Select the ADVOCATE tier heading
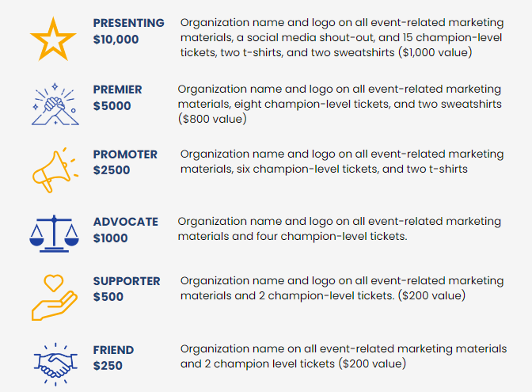 [x=126, y=222]
